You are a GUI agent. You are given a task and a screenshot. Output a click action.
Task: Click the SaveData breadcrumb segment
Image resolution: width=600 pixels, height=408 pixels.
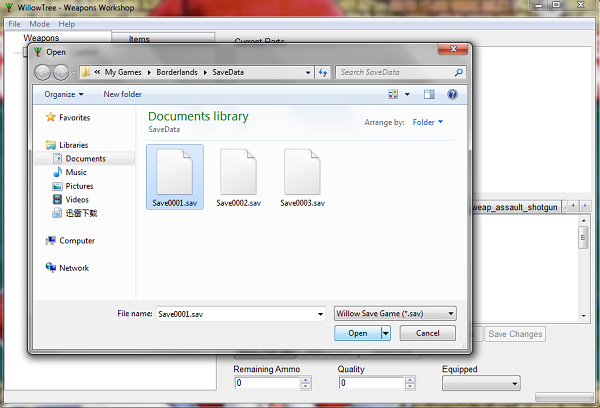[x=228, y=72]
